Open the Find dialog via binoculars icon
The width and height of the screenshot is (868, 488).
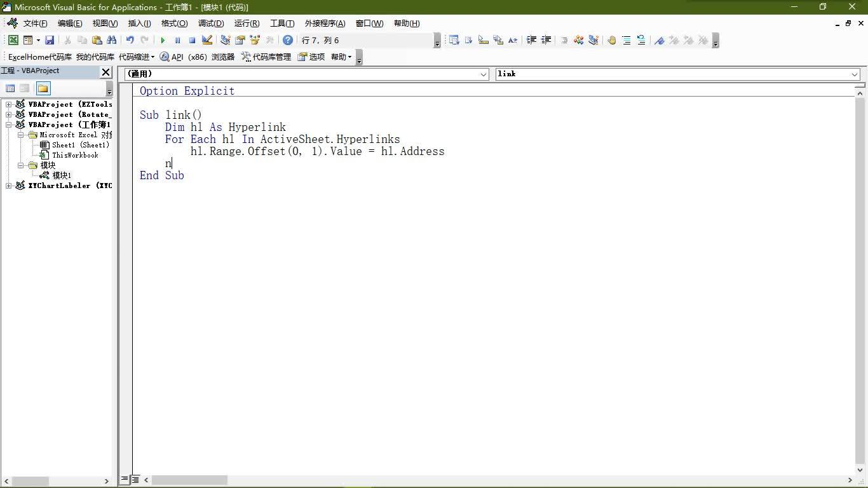[x=111, y=40]
